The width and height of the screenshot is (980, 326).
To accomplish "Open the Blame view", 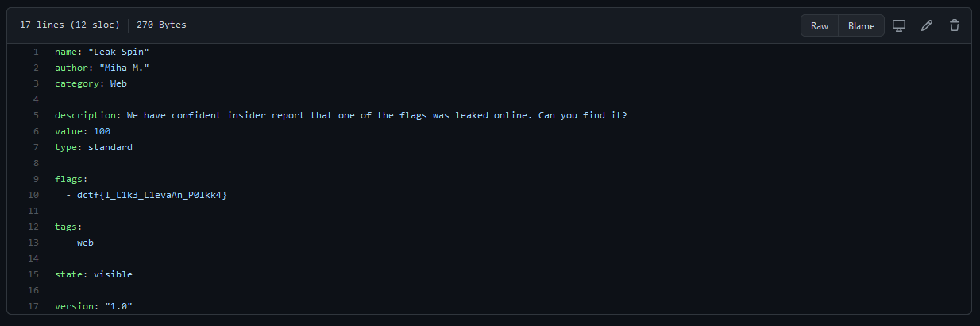I will [861, 25].
